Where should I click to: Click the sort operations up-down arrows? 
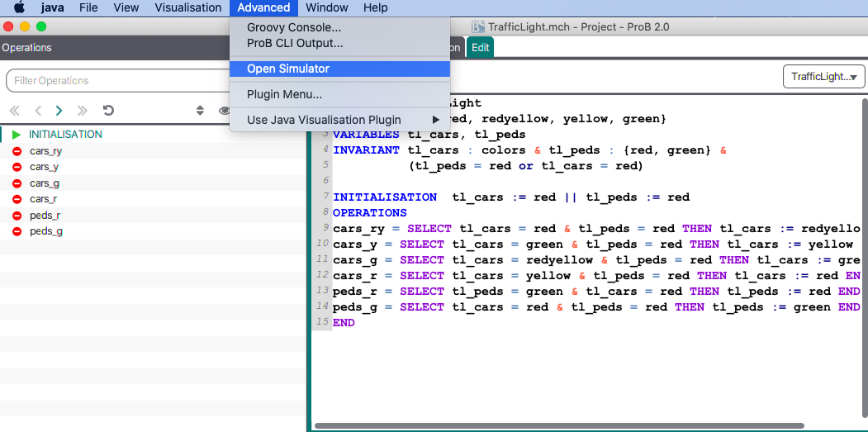(x=199, y=111)
